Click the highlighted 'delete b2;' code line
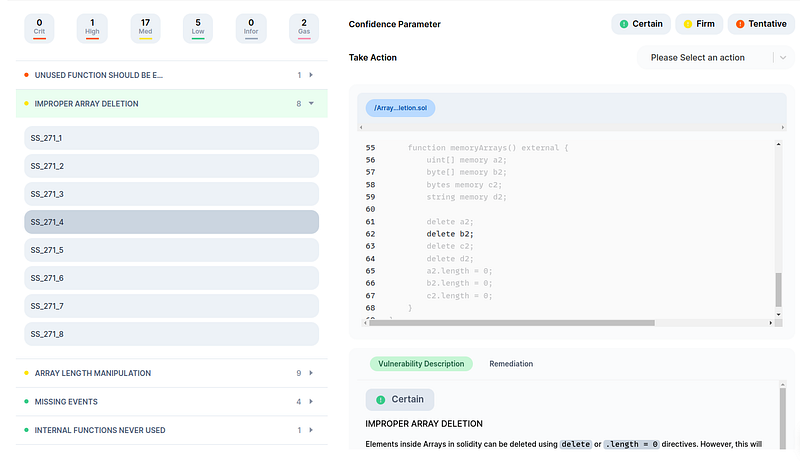 [450, 234]
